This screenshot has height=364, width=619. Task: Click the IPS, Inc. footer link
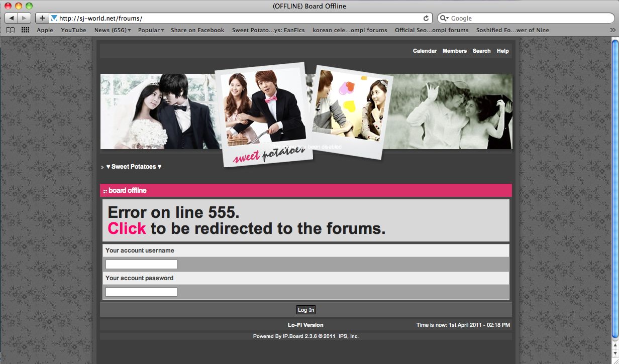tap(349, 336)
